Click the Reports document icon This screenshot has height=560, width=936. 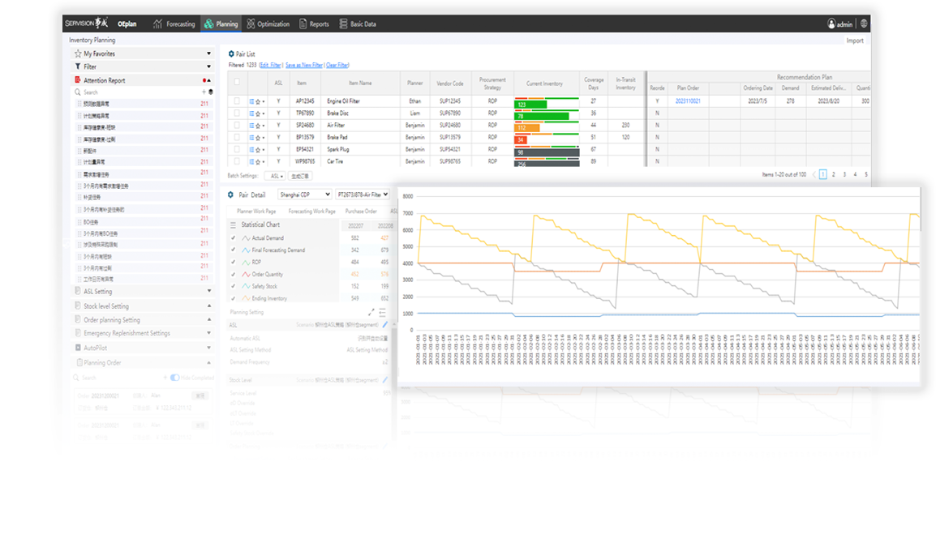tap(303, 24)
